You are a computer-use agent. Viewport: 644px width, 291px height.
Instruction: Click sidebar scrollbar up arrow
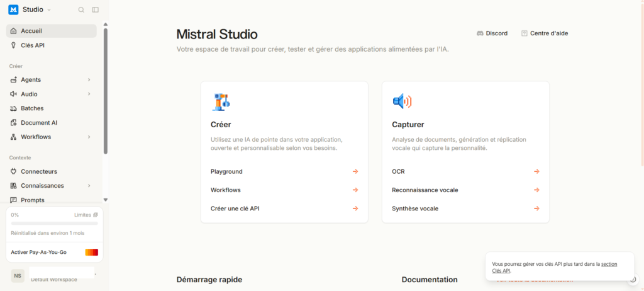click(x=106, y=25)
